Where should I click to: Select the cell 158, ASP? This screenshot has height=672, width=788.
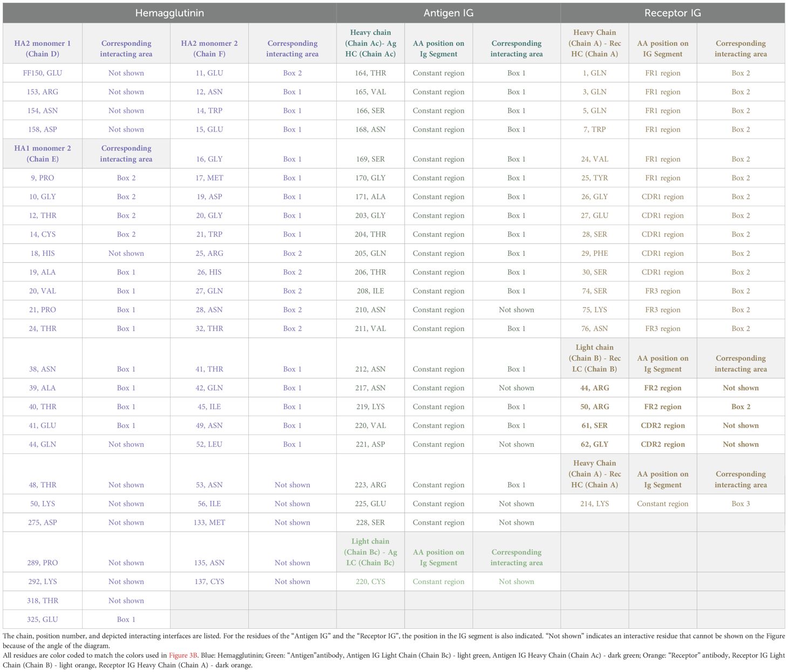point(43,130)
